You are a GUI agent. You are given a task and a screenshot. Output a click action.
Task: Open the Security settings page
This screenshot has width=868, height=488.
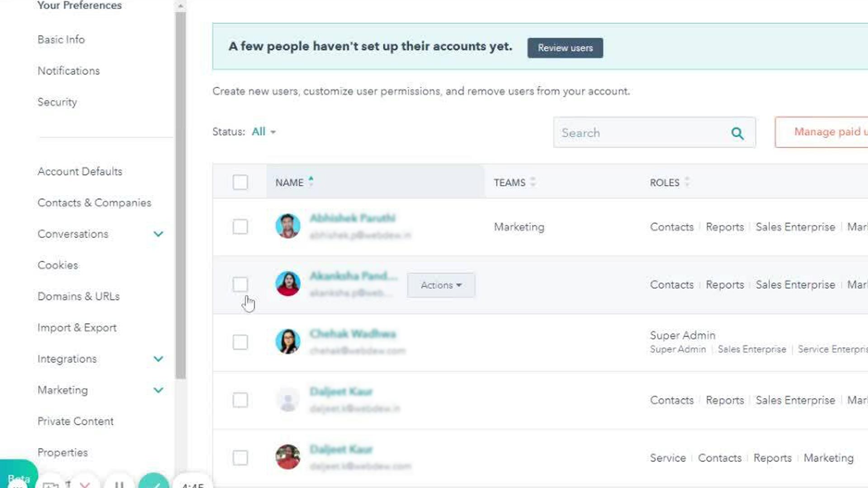(57, 102)
